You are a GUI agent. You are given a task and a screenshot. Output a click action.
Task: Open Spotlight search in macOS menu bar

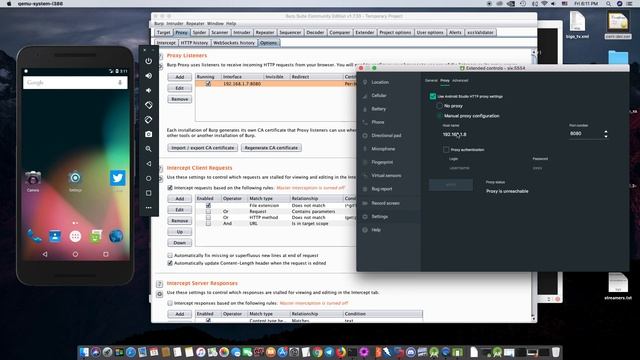(x=609, y=4)
